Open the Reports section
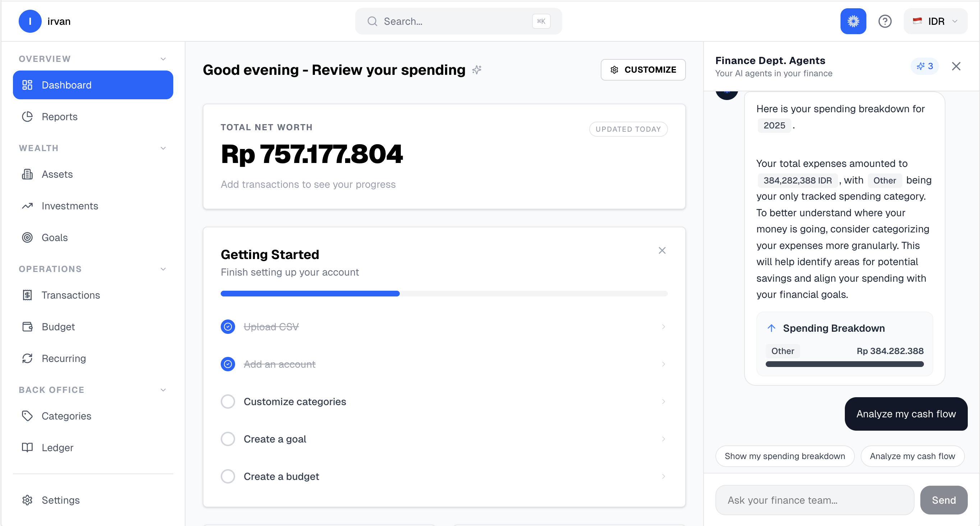Image resolution: width=980 pixels, height=526 pixels. (x=59, y=117)
